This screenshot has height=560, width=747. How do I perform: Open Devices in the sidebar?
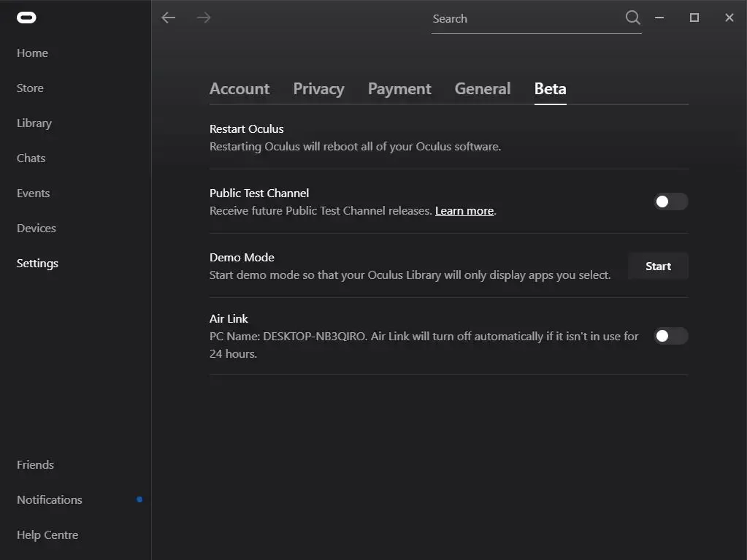click(x=37, y=228)
